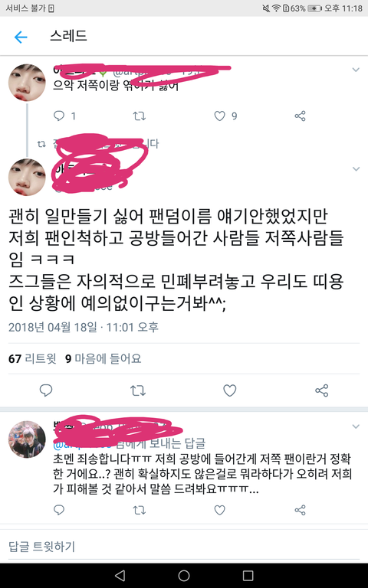Share the first tweet in the thread
Screen dimensions: 368x588
pos(300,116)
